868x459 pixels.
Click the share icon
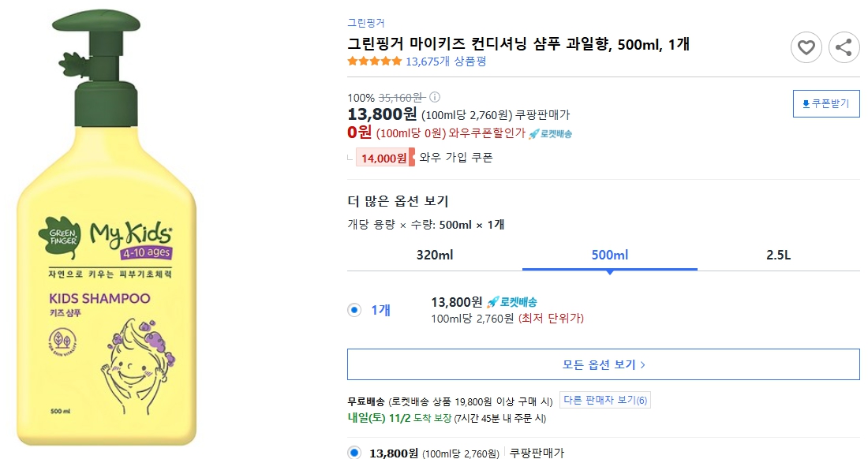point(844,47)
